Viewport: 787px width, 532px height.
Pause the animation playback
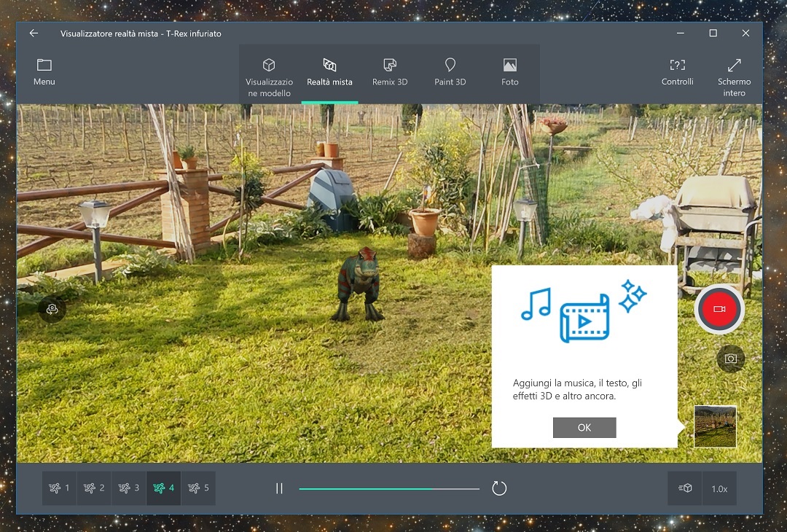point(279,488)
